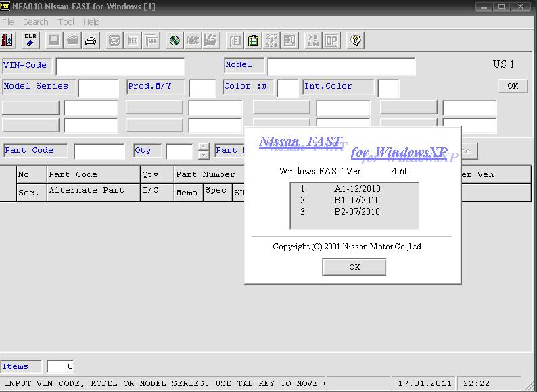Click the "Memo" column header
537x392 pixels.
(x=189, y=193)
